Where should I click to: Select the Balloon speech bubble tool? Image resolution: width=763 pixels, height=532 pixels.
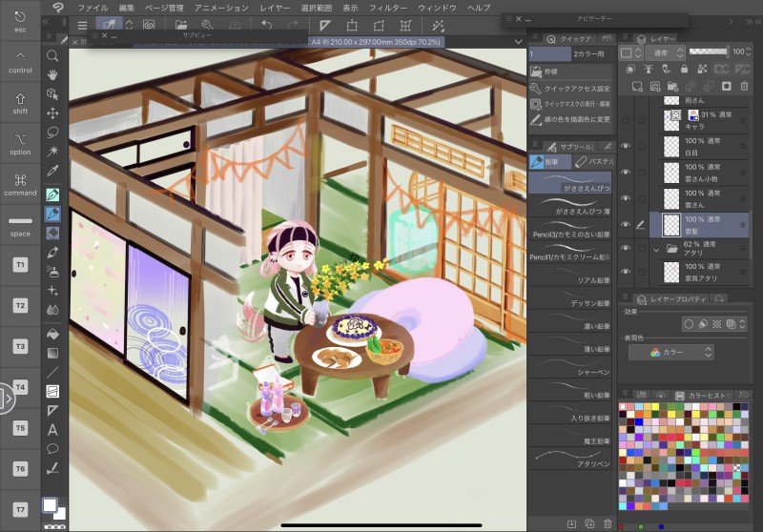point(52,449)
